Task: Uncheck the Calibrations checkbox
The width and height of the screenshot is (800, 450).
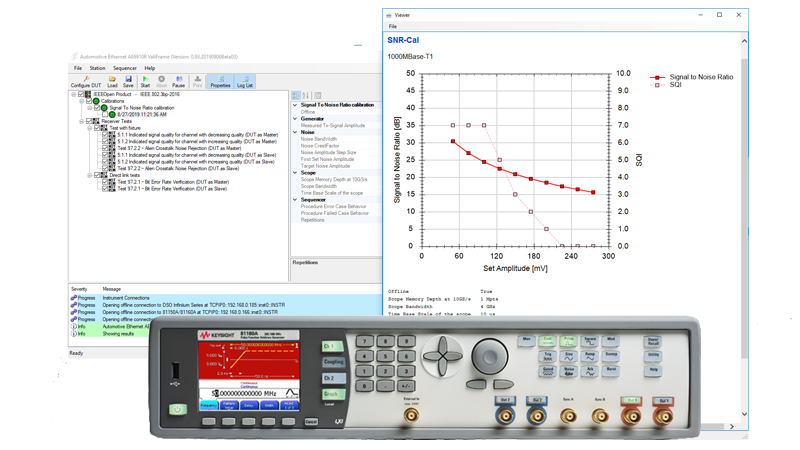Action: tap(89, 101)
